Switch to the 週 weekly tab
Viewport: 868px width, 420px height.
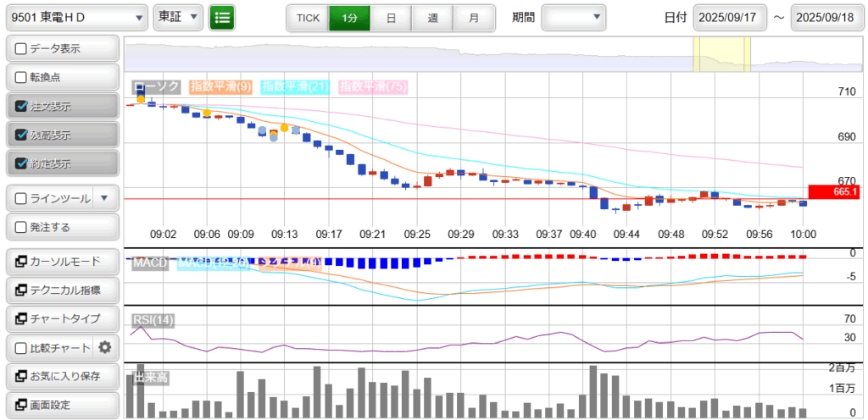click(432, 18)
